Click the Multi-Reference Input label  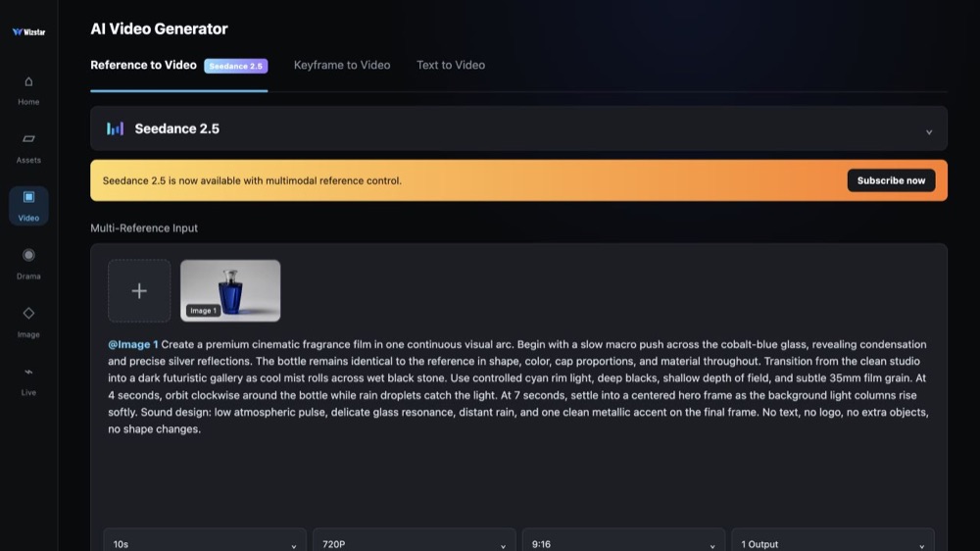144,228
